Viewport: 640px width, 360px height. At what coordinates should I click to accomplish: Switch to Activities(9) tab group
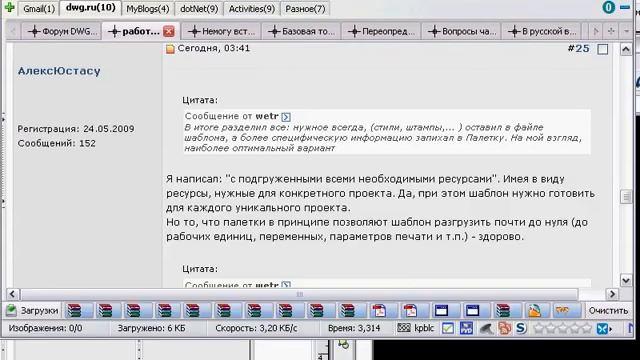coord(251,9)
